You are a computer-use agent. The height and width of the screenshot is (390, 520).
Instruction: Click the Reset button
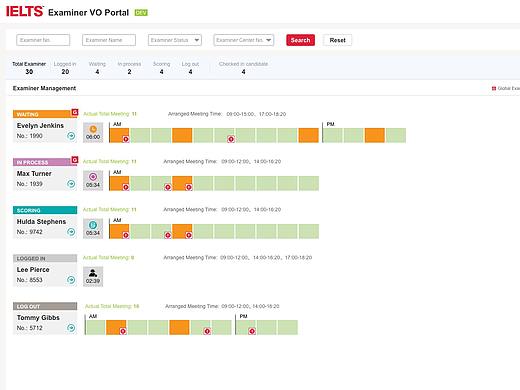pyautogui.click(x=337, y=40)
